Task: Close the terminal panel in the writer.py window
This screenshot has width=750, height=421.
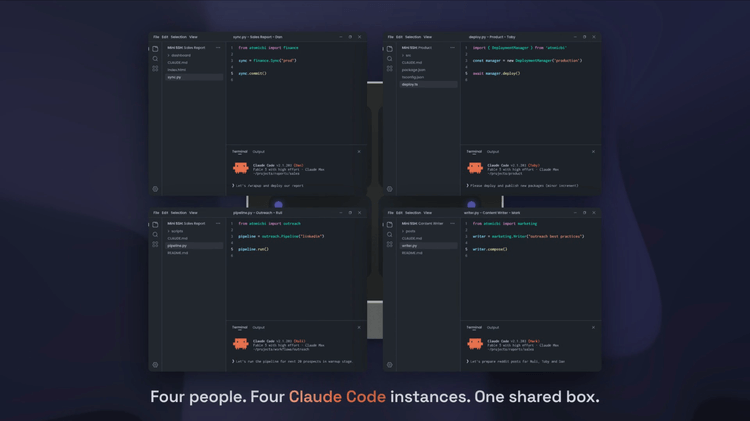Action: point(593,328)
